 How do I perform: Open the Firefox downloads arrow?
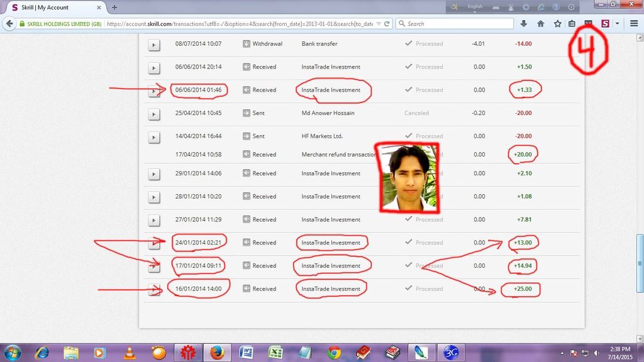pyautogui.click(x=524, y=24)
